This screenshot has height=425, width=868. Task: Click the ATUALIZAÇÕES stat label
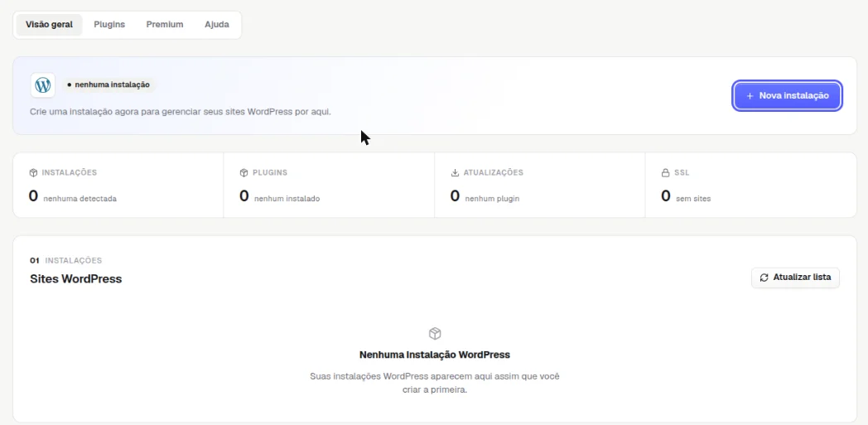pos(494,172)
